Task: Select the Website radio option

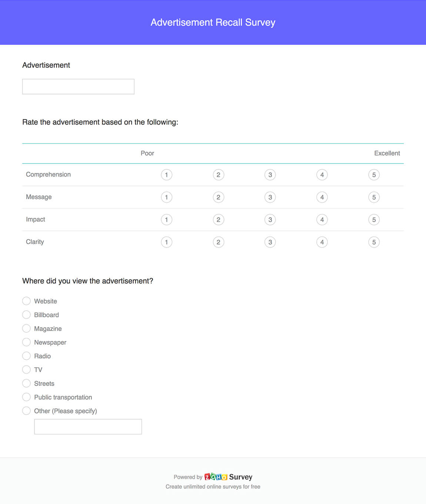Action: click(26, 301)
